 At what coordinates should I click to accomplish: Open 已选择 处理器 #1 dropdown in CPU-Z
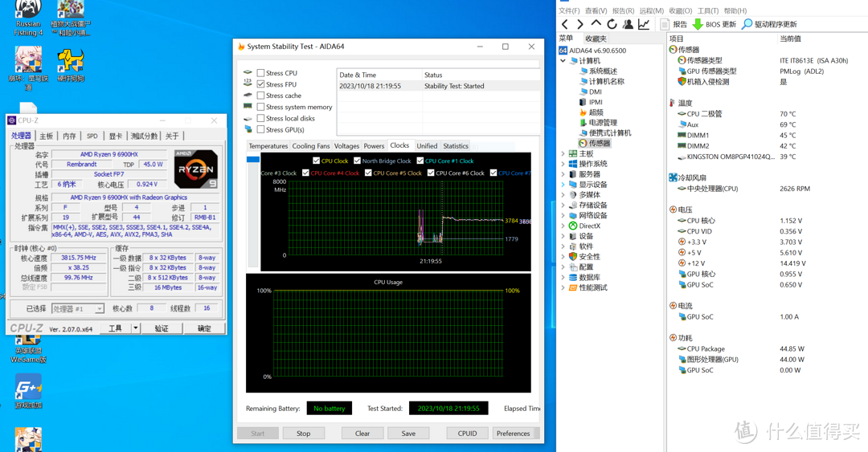coord(77,309)
